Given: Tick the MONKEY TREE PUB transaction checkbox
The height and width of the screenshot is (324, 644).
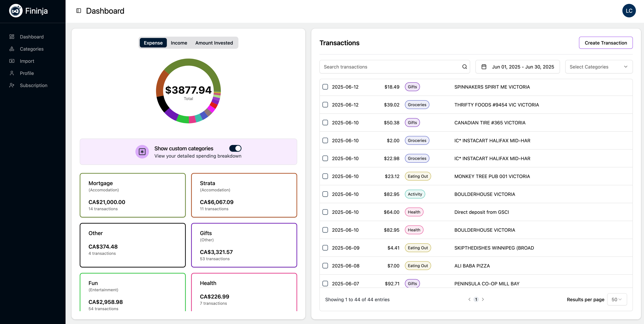Looking at the screenshot, I should (325, 176).
